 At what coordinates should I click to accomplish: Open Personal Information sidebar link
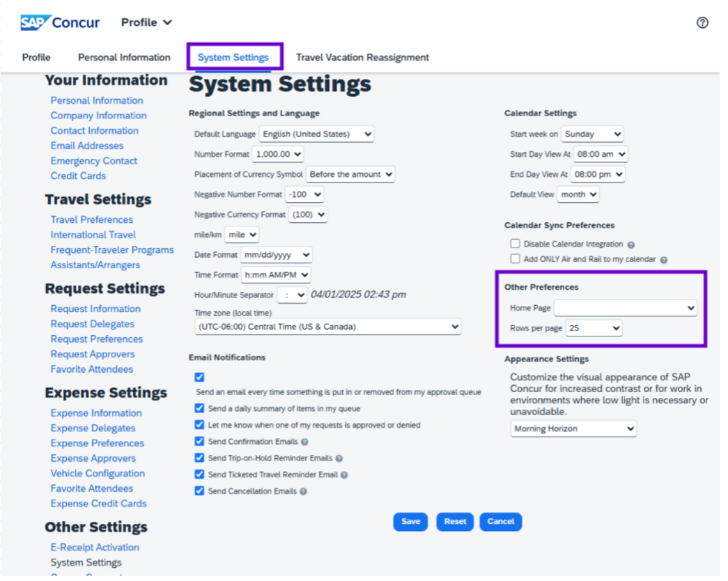pos(97,101)
